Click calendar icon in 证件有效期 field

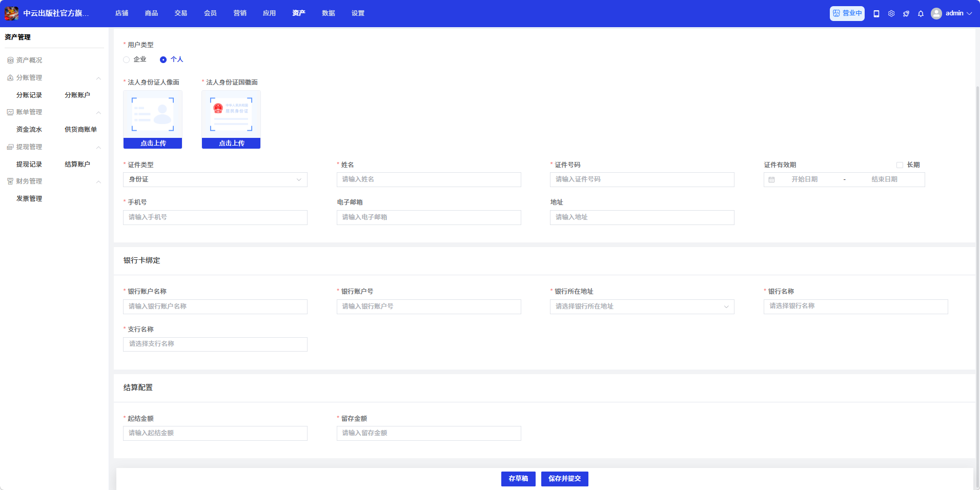[x=771, y=180]
